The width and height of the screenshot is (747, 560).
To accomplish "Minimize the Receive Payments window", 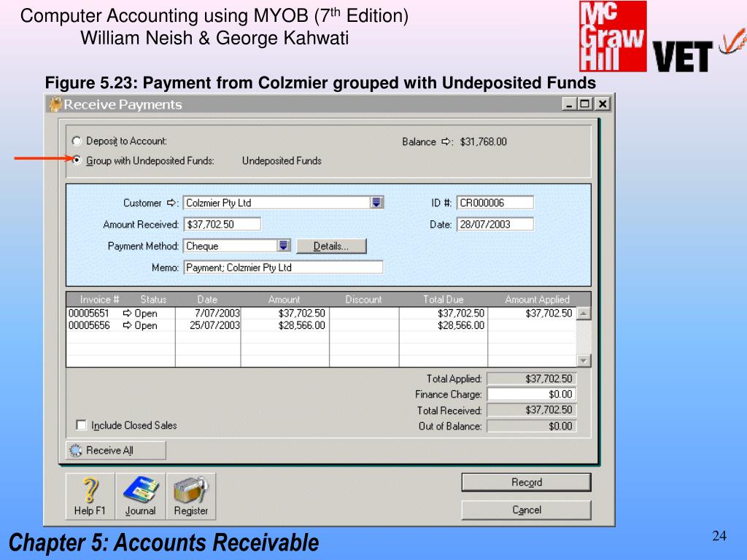I will 569,104.
